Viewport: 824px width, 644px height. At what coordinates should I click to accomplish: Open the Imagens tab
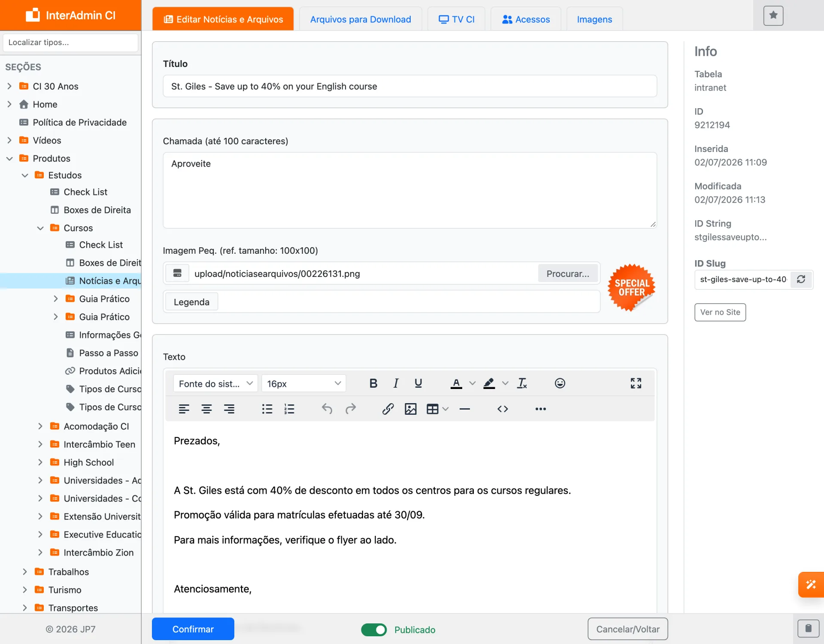pos(594,19)
